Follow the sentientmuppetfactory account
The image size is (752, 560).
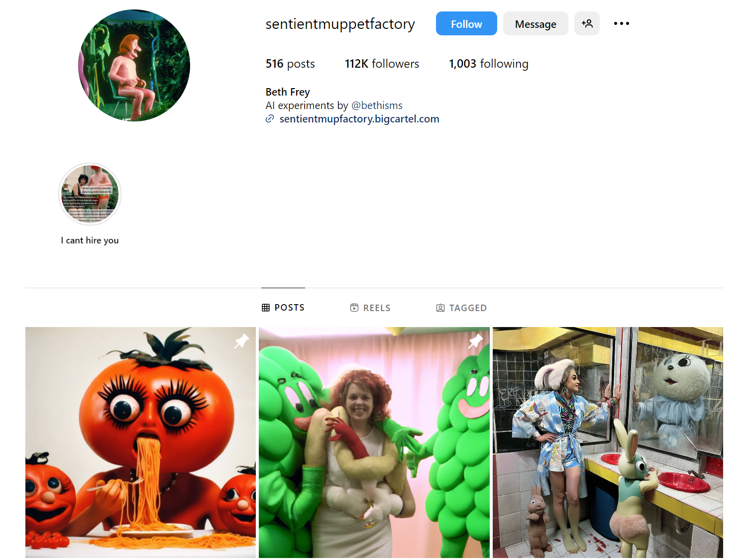pos(466,23)
